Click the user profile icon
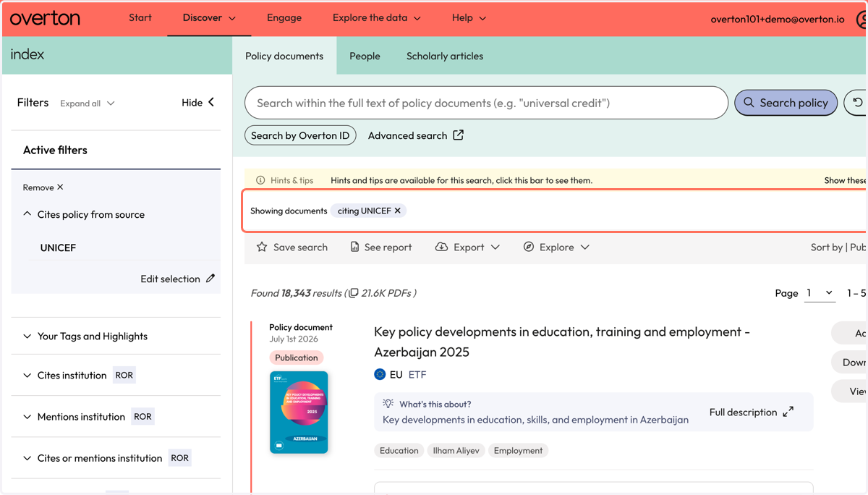The image size is (868, 495). (x=861, y=20)
